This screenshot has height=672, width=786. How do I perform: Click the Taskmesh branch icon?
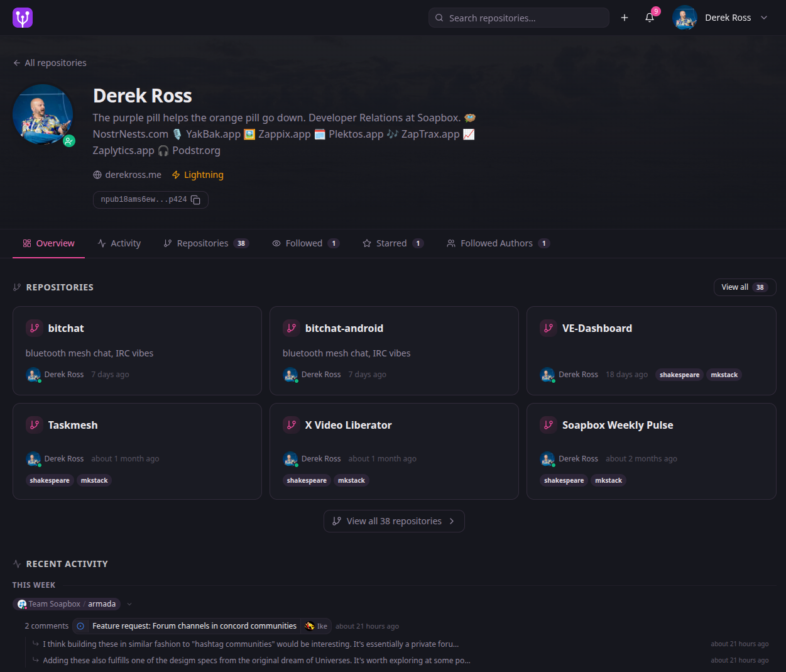tap(35, 425)
